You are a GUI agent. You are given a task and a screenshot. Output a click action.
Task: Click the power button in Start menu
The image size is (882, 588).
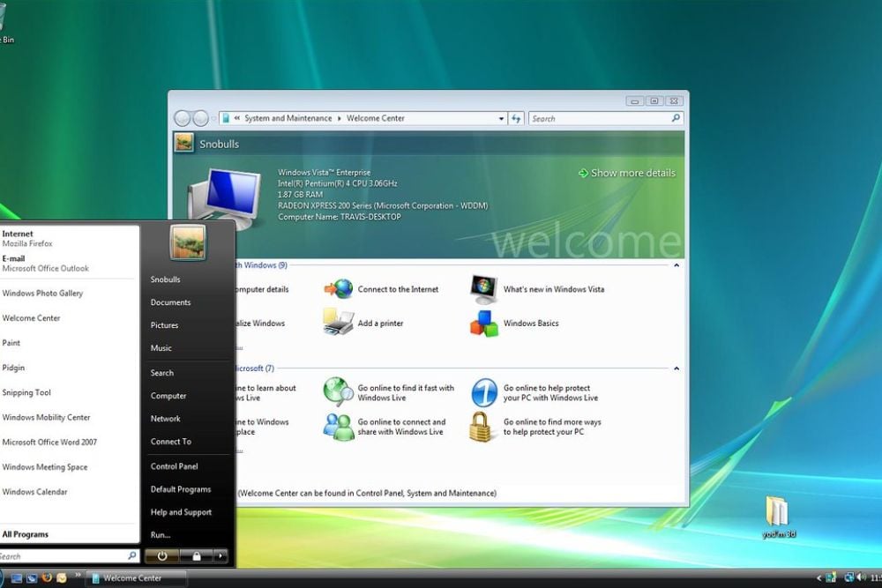click(x=162, y=556)
